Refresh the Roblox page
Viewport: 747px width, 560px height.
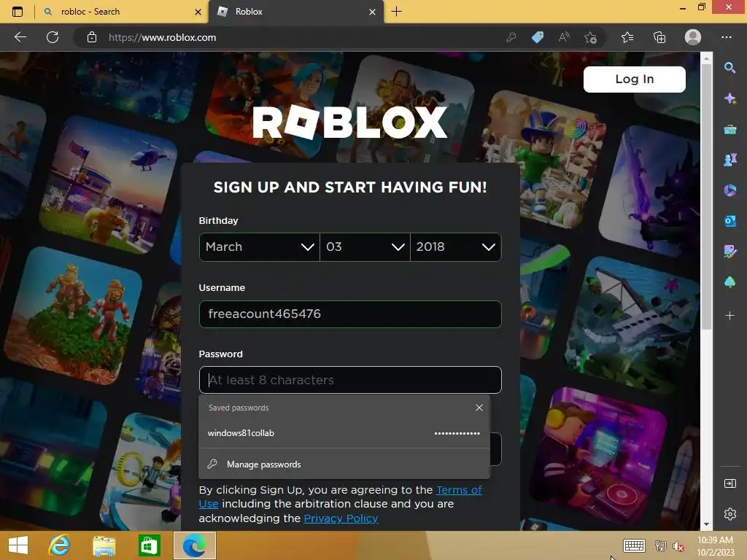[x=53, y=37]
